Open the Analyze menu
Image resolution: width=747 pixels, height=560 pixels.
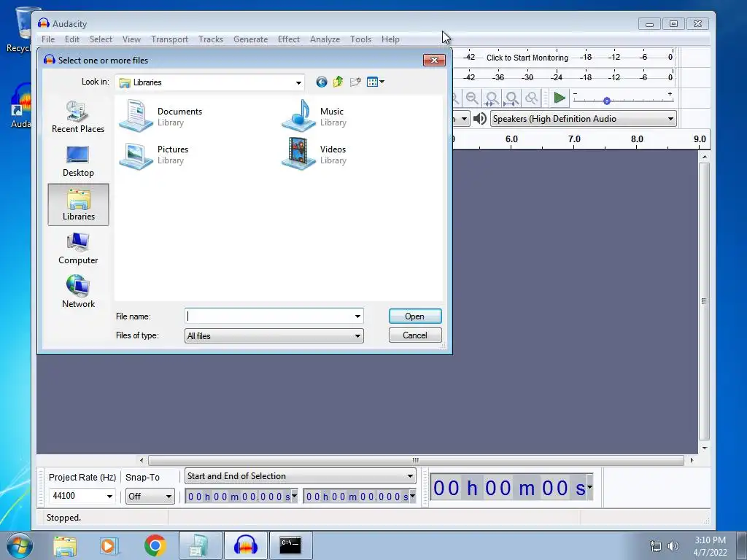(325, 39)
